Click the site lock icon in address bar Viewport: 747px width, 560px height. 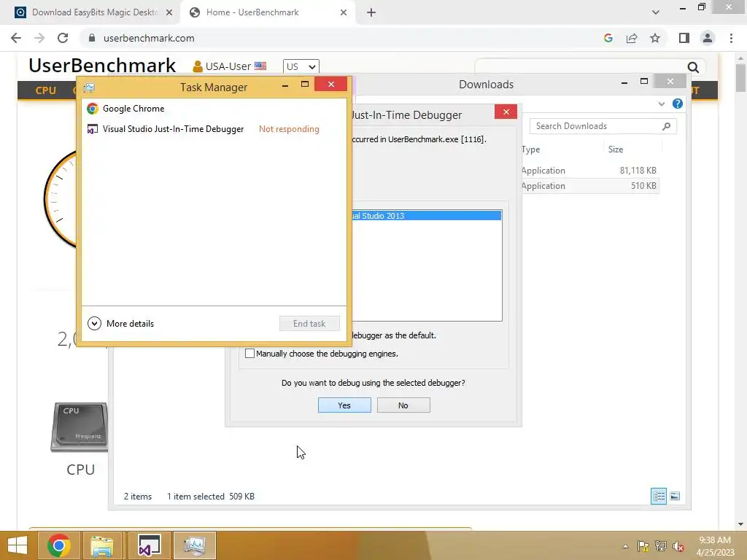click(x=92, y=38)
